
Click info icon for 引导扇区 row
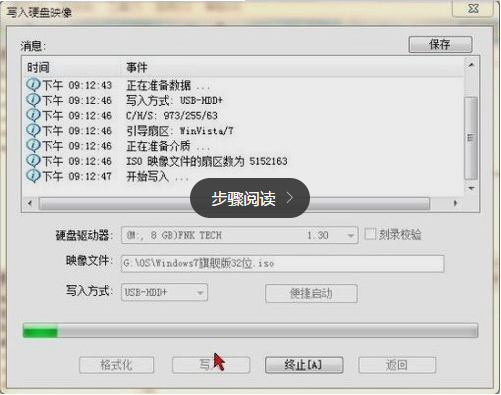click(33, 130)
